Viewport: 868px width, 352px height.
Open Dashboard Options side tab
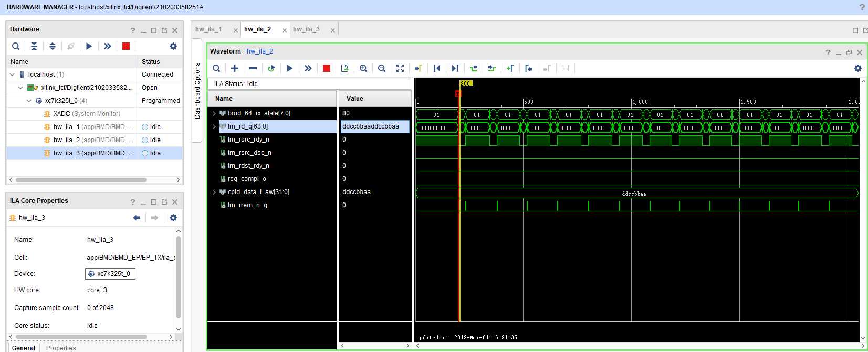pos(197,90)
